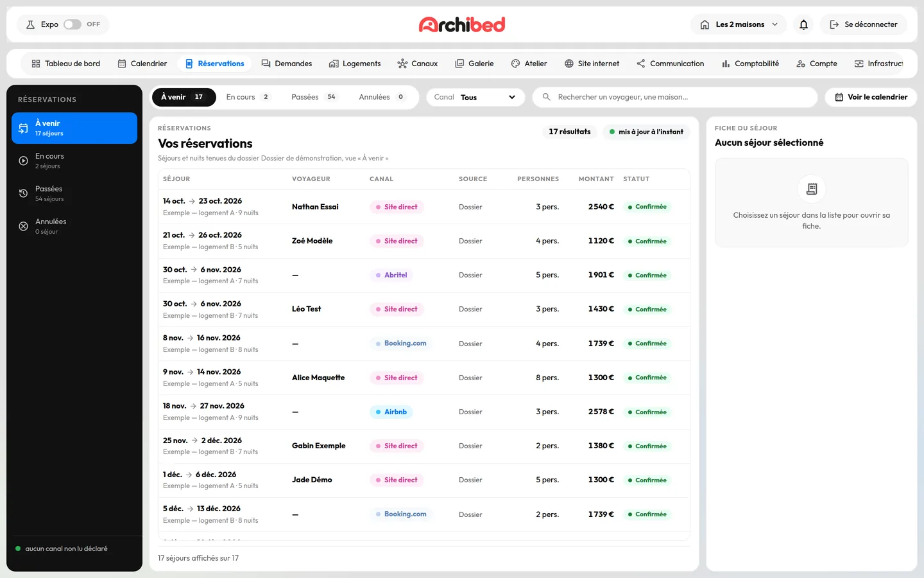
Task: Click the Annulées cancelled icon in sidebar
Action: (23, 226)
